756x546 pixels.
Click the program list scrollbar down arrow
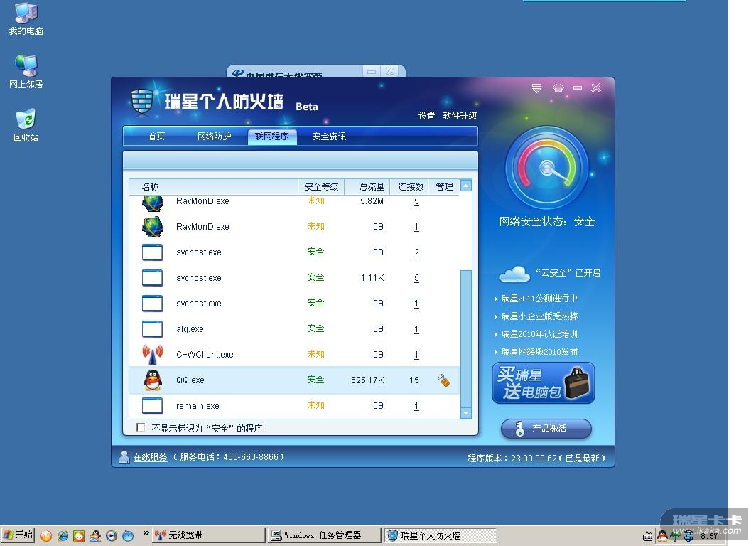(466, 413)
